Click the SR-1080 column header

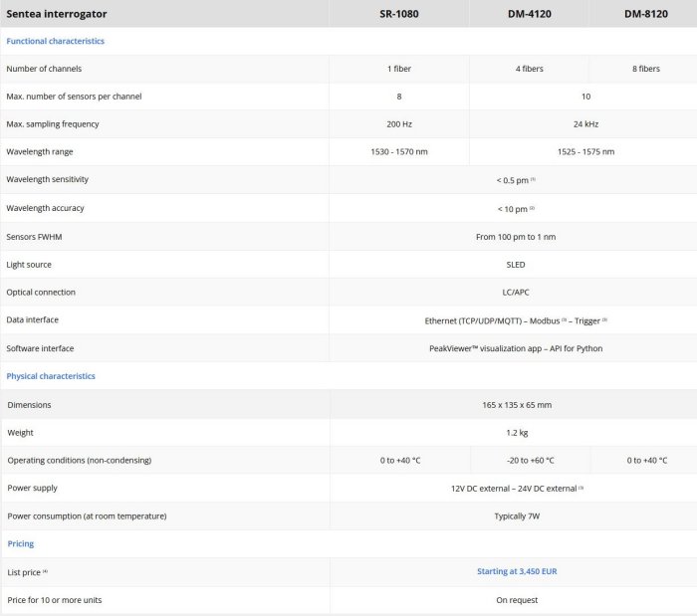(x=398, y=14)
